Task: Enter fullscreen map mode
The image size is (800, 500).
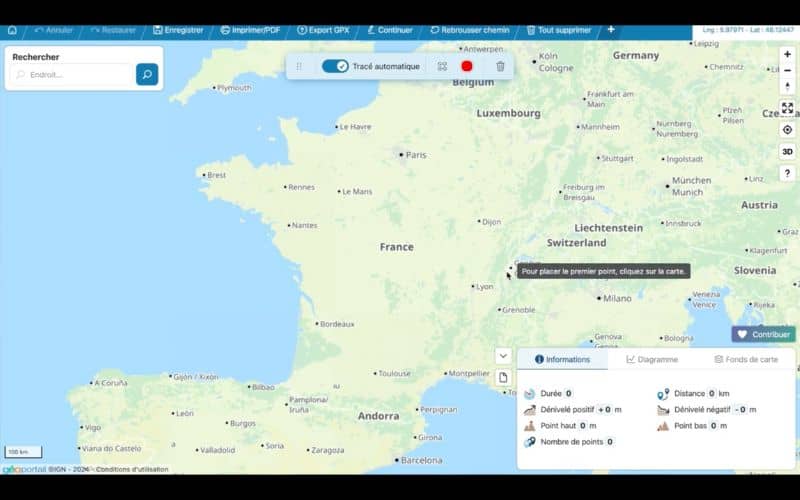Action: [x=787, y=108]
